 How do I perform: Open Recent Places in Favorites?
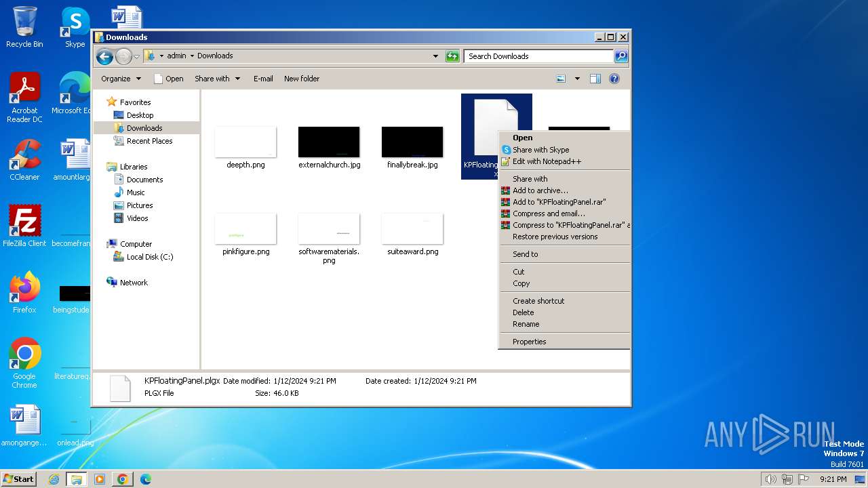[149, 141]
